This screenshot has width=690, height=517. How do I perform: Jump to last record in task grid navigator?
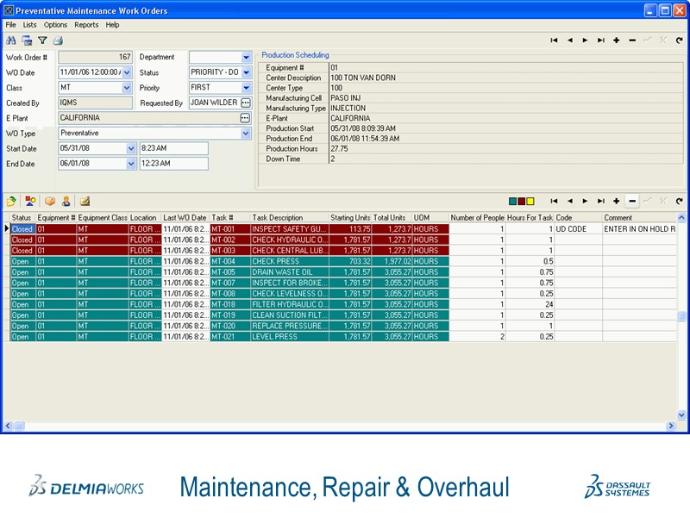tap(601, 200)
